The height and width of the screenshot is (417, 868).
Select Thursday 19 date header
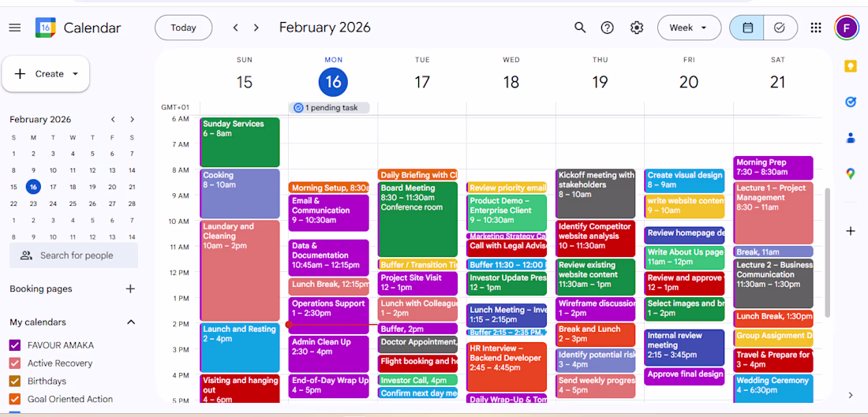coord(600,82)
